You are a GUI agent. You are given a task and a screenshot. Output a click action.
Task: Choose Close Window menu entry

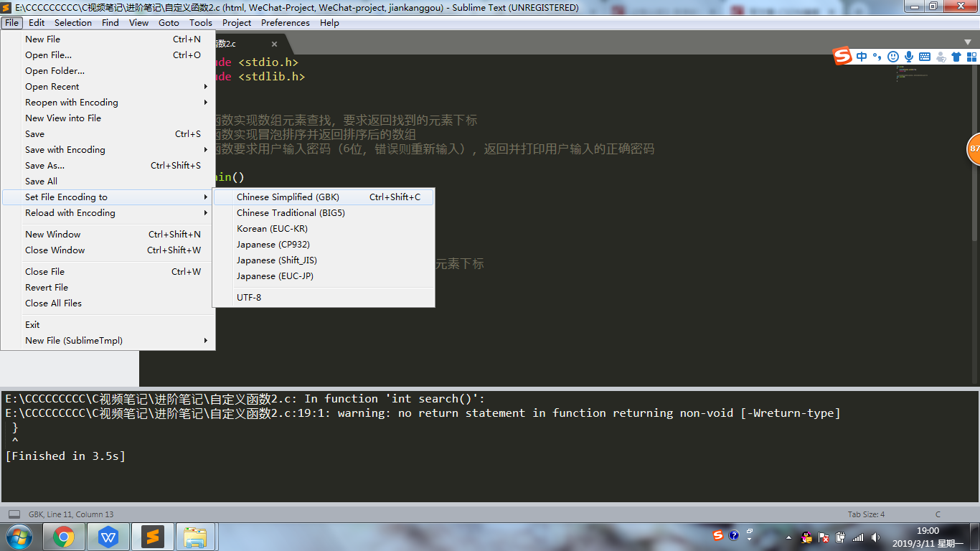pyautogui.click(x=108, y=250)
